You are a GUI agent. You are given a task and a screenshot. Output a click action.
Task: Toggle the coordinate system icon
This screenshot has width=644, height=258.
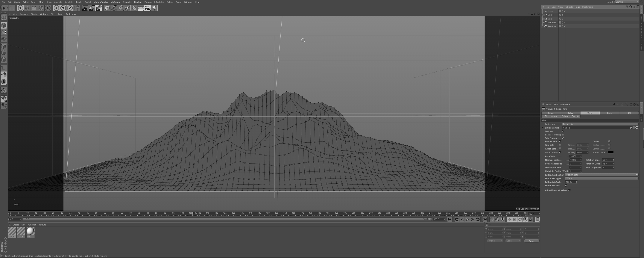(x=77, y=8)
